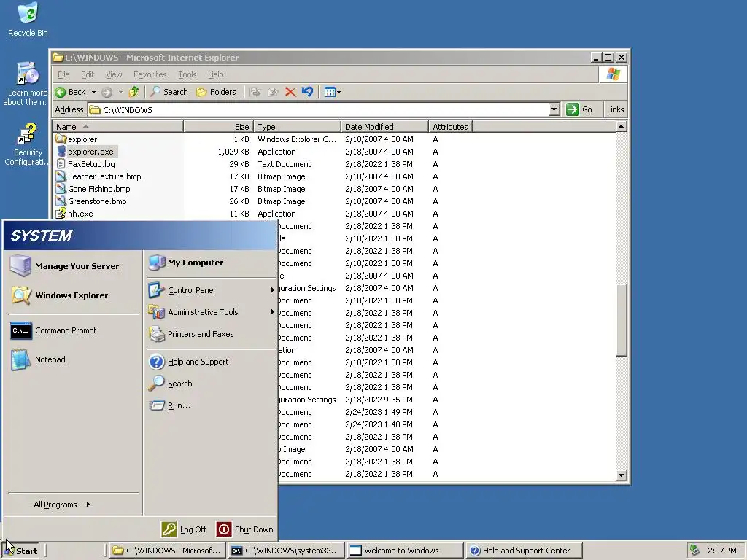Select the explorer folder-icon file

pos(77,139)
